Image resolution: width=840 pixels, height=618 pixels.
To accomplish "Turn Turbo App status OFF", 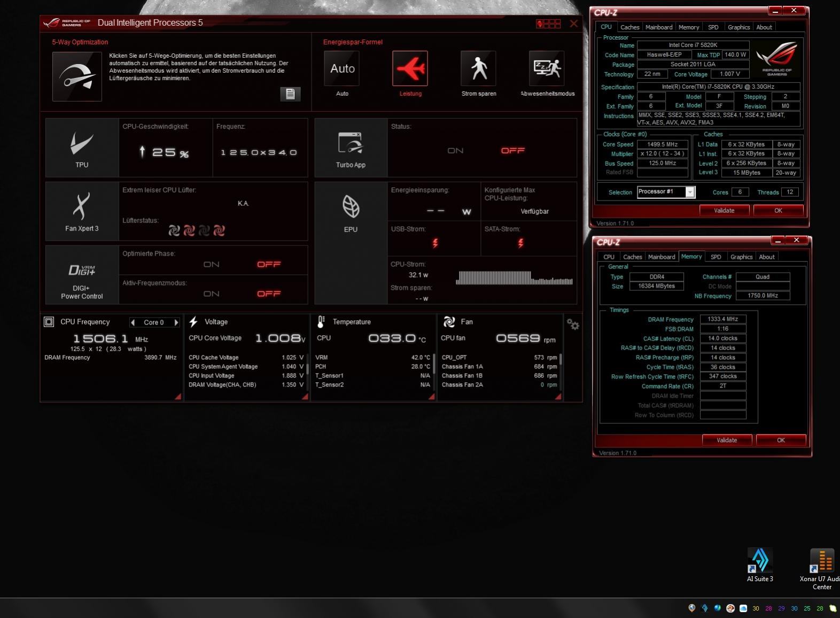I will (x=512, y=151).
